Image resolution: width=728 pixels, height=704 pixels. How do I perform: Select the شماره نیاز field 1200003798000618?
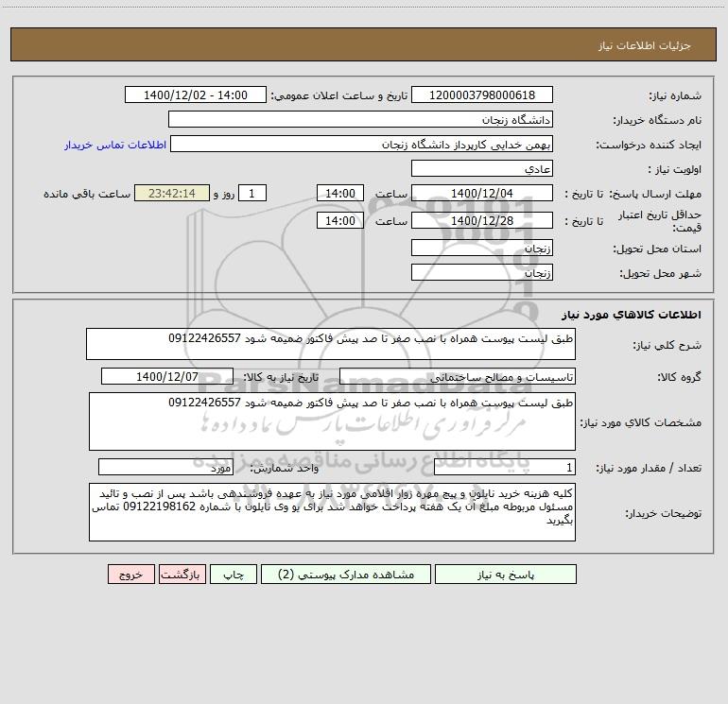[x=482, y=94]
